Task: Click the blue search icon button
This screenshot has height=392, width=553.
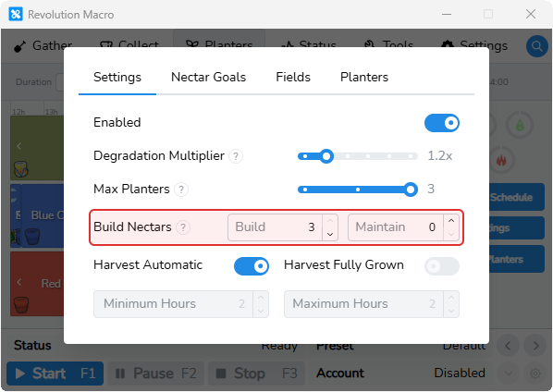Action: (536, 46)
